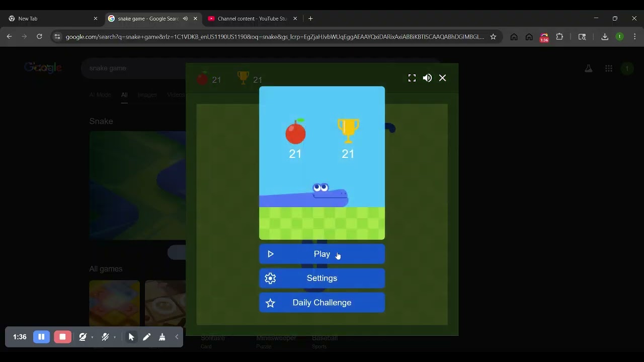The image size is (644, 362).
Task: Toggle the microphone in recorder toolbar
Action: pos(105,337)
